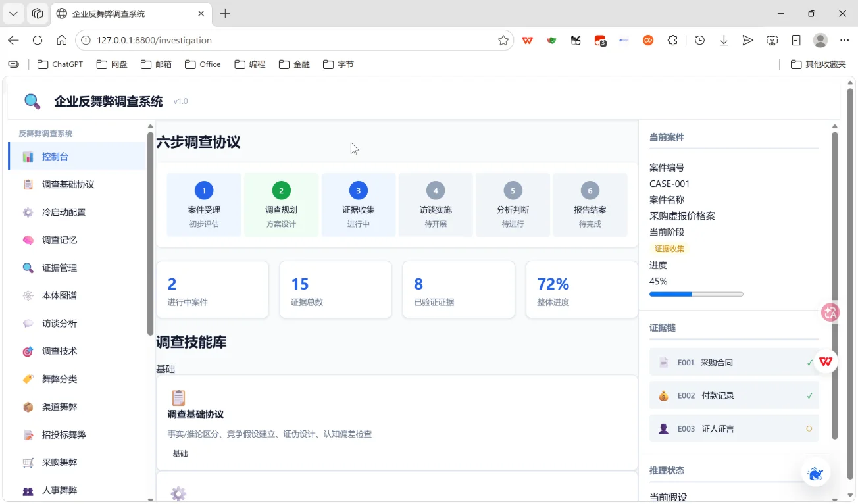
Task: Click the 整体进度 72% card
Action: click(x=582, y=290)
